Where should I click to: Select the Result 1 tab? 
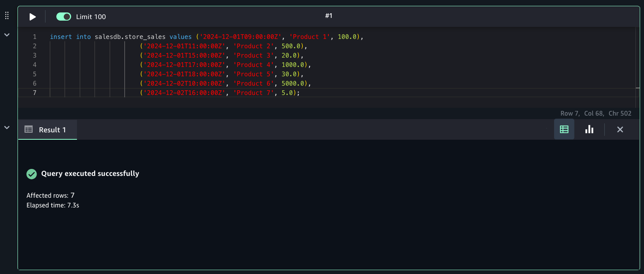click(47, 130)
